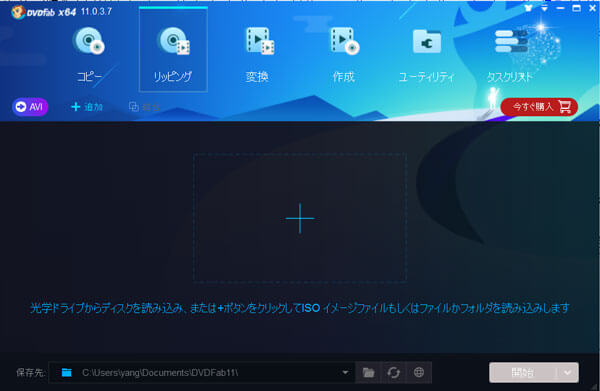
Task: Click the merge button next to 追加
Action: coord(144,107)
